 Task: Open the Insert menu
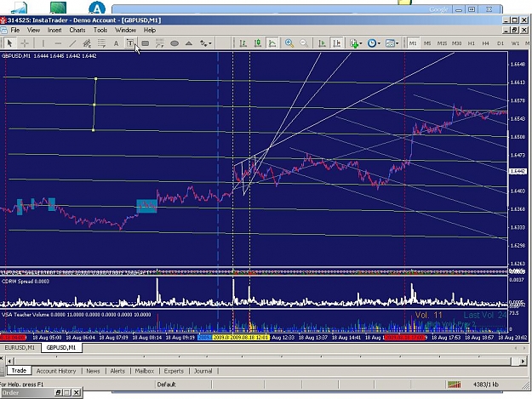click(54, 30)
